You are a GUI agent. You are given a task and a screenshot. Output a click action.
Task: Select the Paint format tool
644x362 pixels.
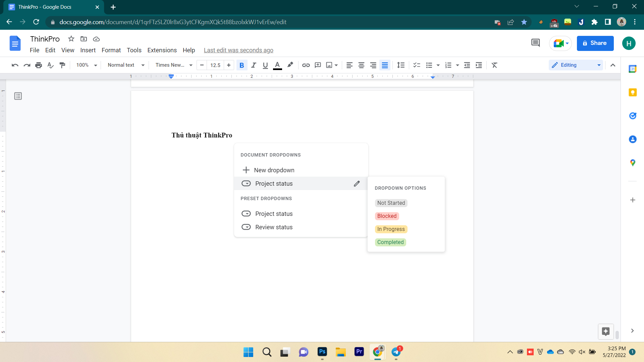(62, 65)
